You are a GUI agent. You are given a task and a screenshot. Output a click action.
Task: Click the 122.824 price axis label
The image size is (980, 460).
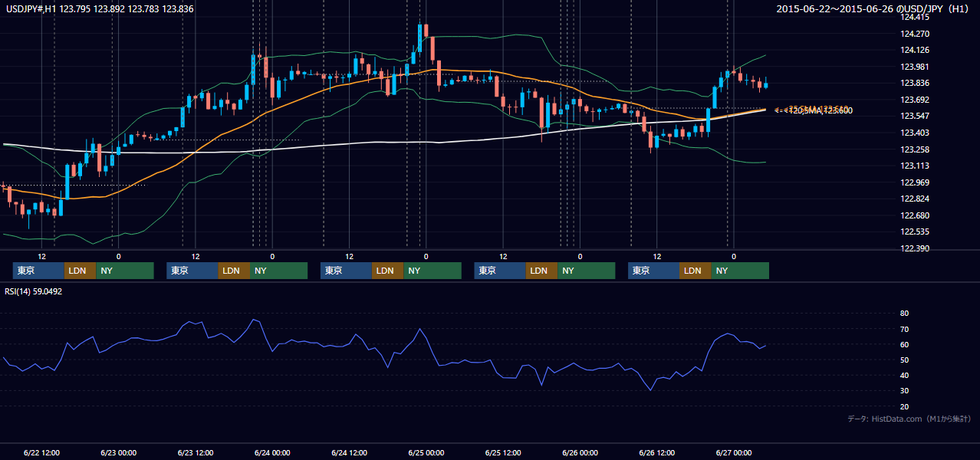pos(916,199)
